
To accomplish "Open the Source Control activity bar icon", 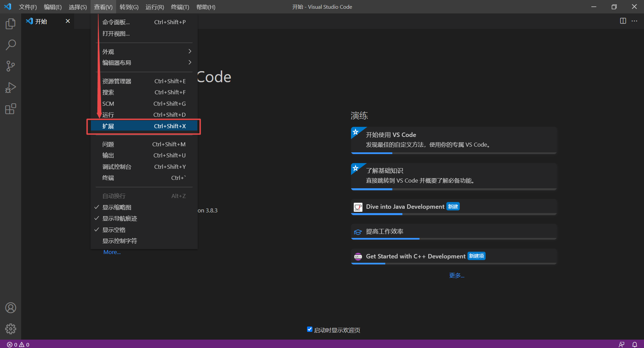I will click(10, 66).
